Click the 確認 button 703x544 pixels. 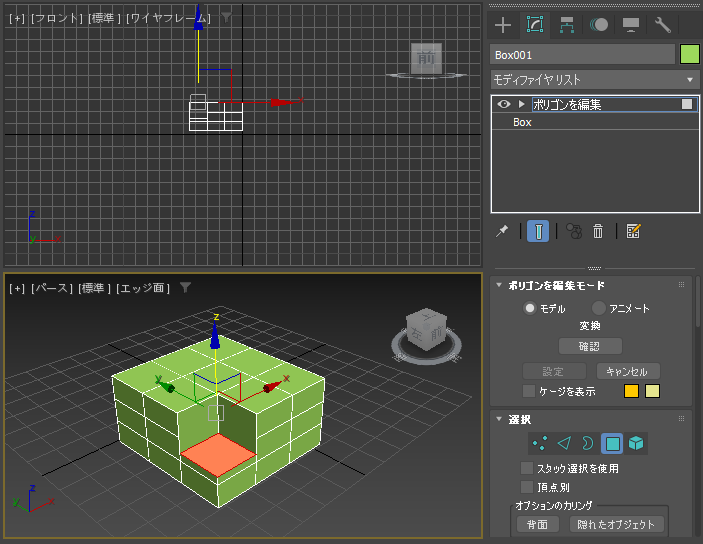(590, 346)
